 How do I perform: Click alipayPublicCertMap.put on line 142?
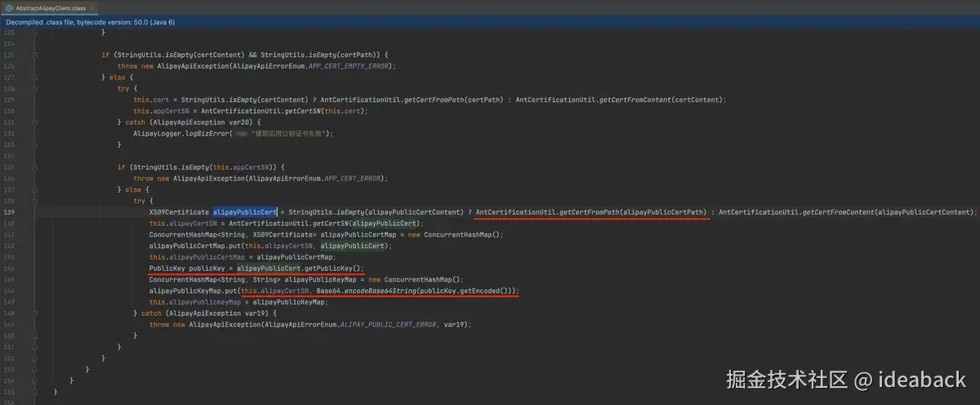[194, 245]
